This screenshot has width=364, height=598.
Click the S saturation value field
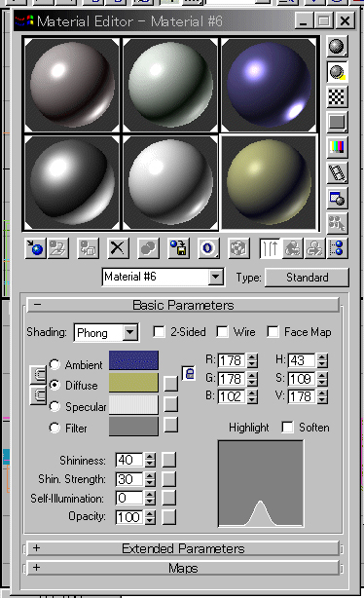point(302,379)
